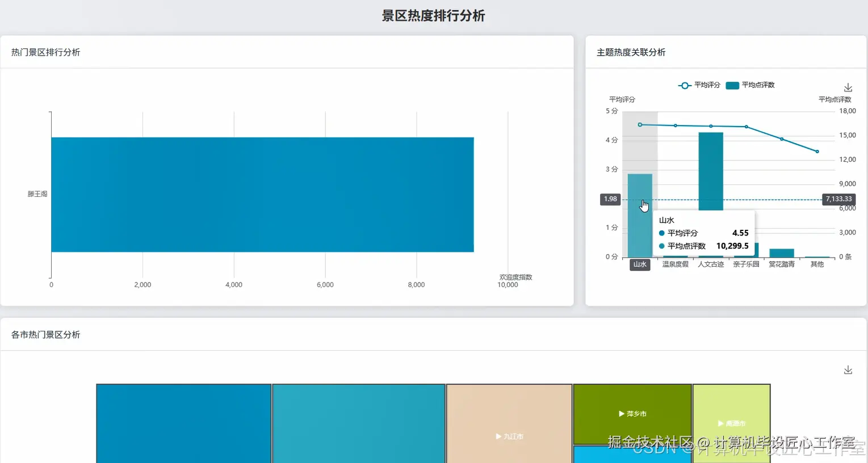Click the 7,133.33 axis pointer label
Viewport: 868px width, 463px height.
(x=839, y=199)
